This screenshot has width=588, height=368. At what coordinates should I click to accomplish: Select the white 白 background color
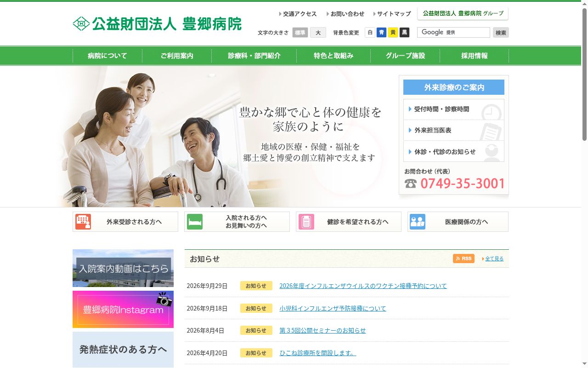click(x=370, y=32)
